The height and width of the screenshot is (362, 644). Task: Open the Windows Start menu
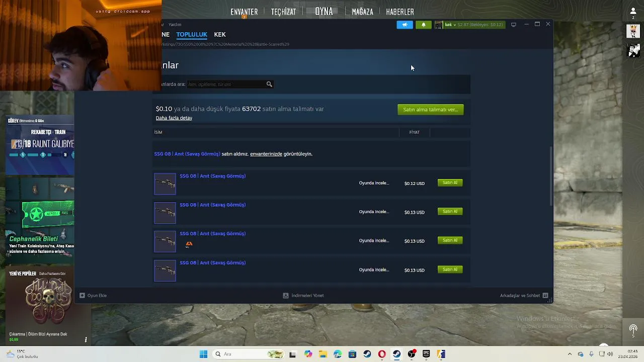pos(203,354)
